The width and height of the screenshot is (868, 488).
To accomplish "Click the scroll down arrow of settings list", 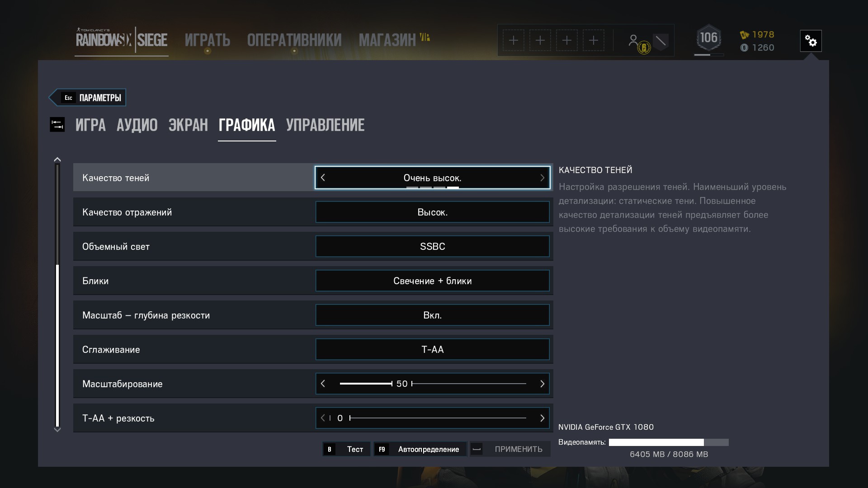I will pyautogui.click(x=57, y=430).
